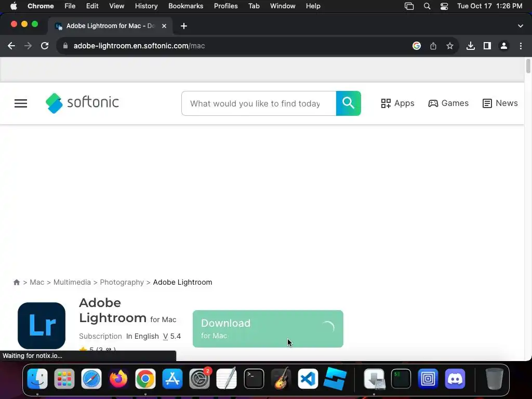Toggle Chrome side panel
The width and height of the screenshot is (532, 399).
[487, 46]
